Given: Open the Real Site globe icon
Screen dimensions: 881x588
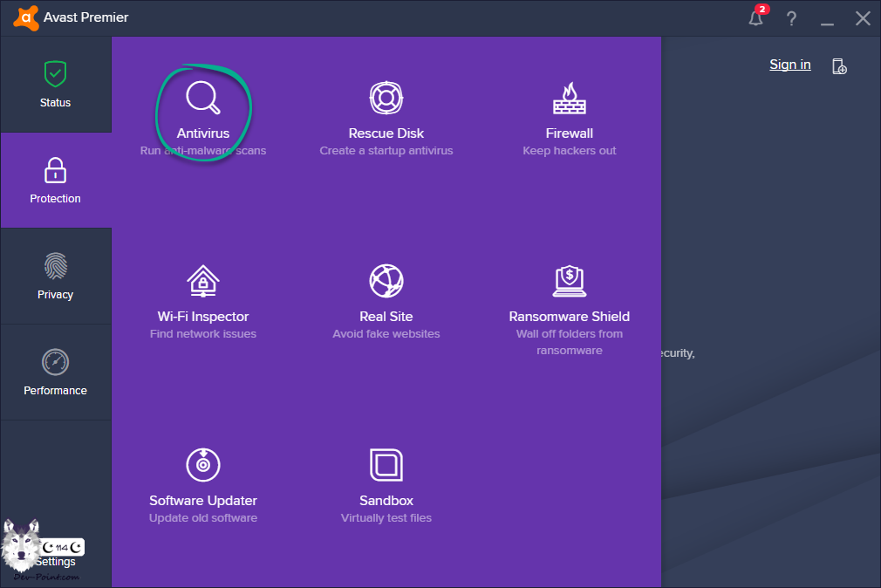Looking at the screenshot, I should click(x=386, y=281).
